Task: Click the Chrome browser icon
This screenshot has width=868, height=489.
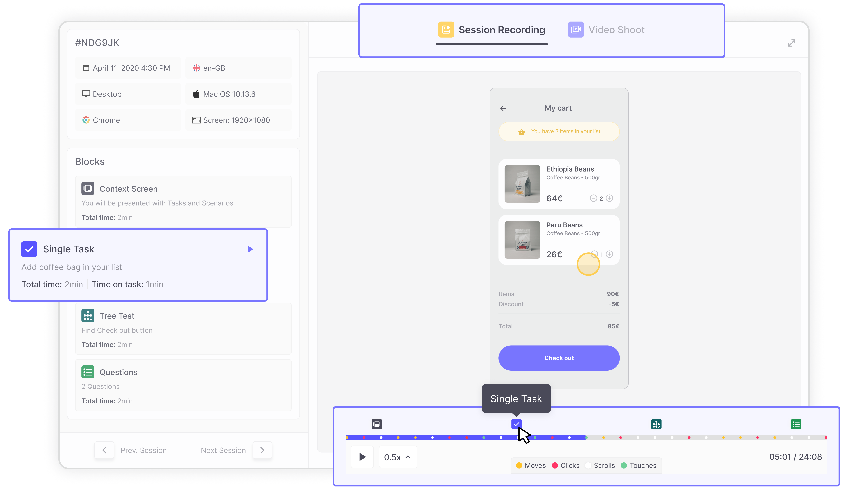Action: [86, 120]
